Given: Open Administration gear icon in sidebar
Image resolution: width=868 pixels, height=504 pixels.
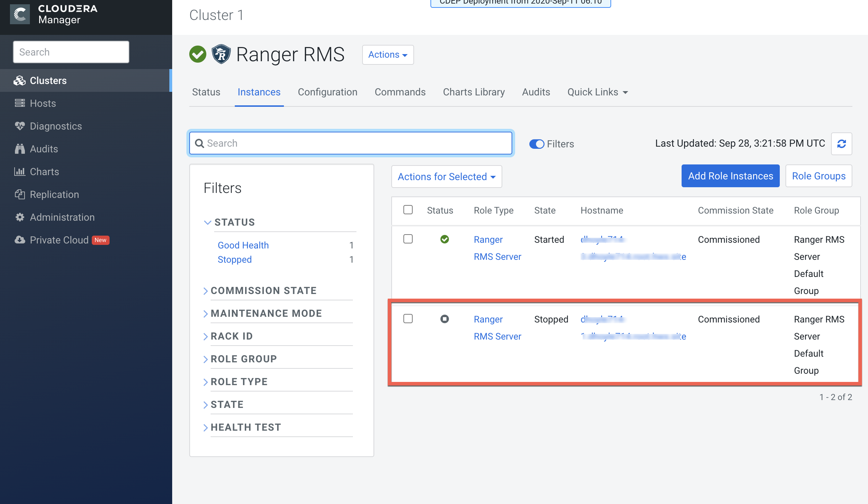Looking at the screenshot, I should pyautogui.click(x=20, y=217).
